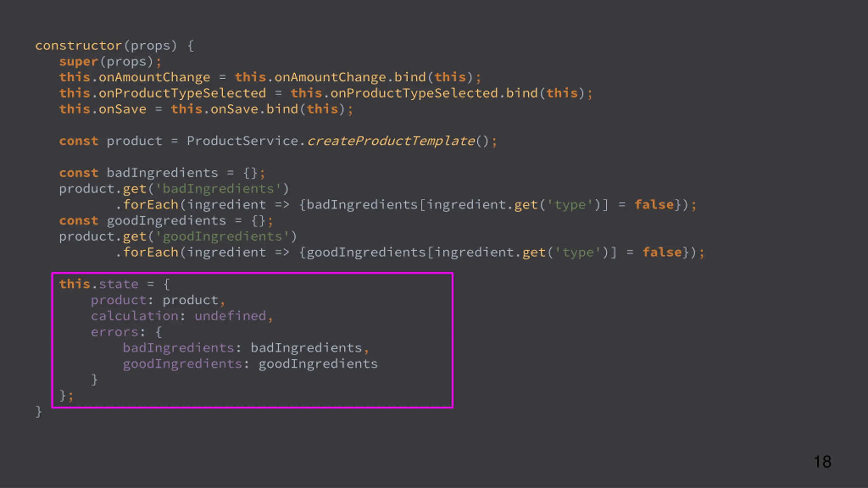Click the 'this.onAmountChange = this.onAmountChange.bind(this);' line
The width and height of the screenshot is (868, 488).
(x=270, y=78)
